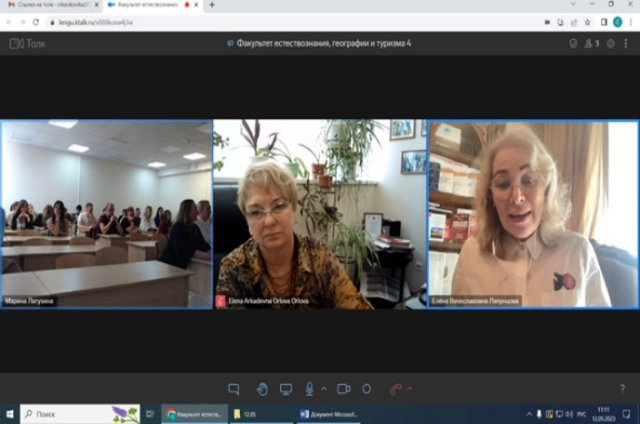Open Tolk meeting more options menu
Image resolution: width=640 pixels, height=424 pixels.
pos(626,44)
